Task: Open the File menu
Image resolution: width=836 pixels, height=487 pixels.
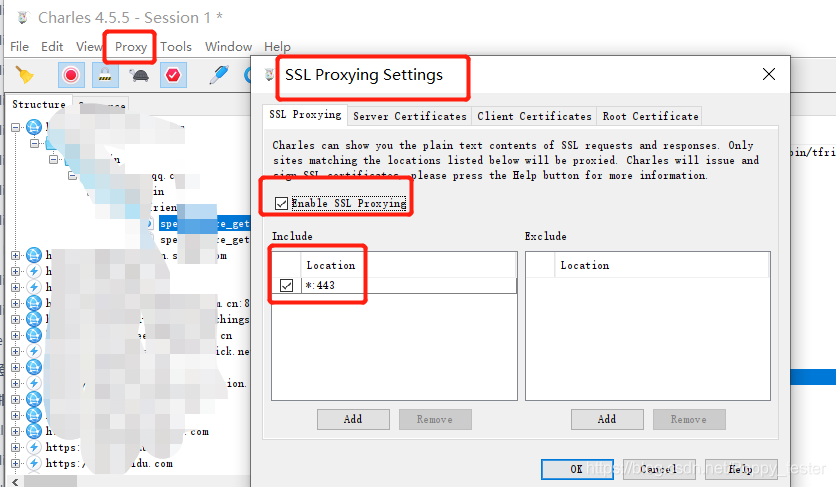Action: [x=20, y=47]
